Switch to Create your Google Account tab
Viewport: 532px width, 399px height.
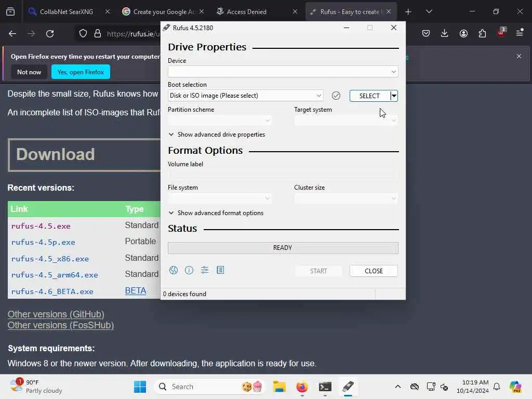[x=164, y=12]
